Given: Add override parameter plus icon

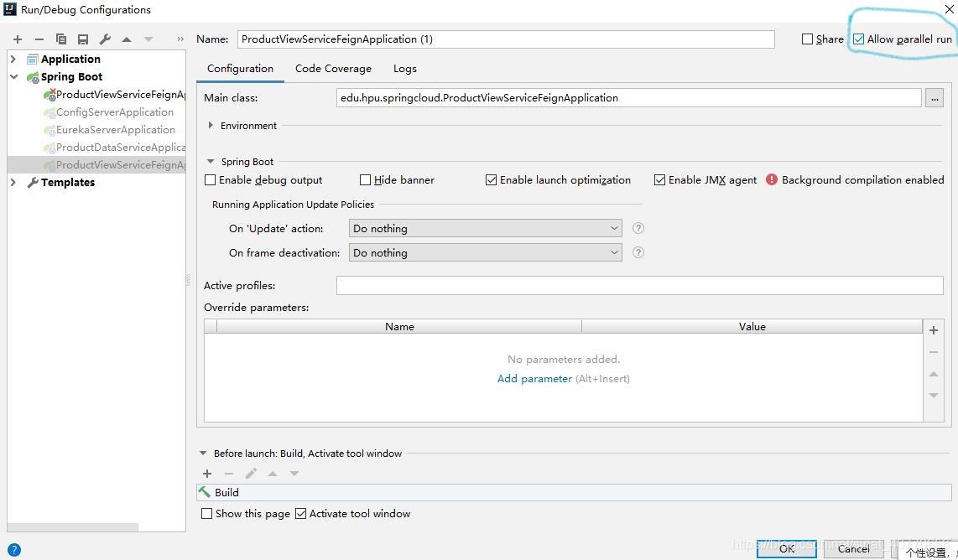Looking at the screenshot, I should 934,330.
